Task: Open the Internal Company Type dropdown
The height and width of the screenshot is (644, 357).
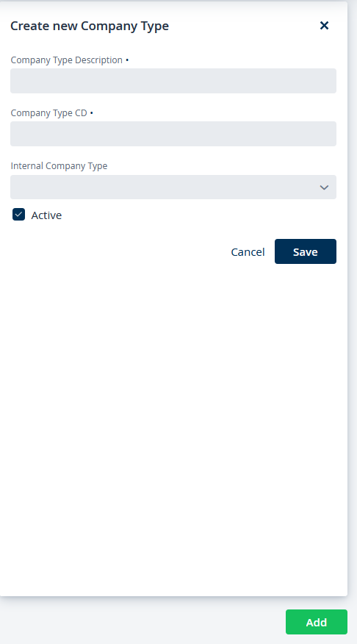Action: (173, 187)
